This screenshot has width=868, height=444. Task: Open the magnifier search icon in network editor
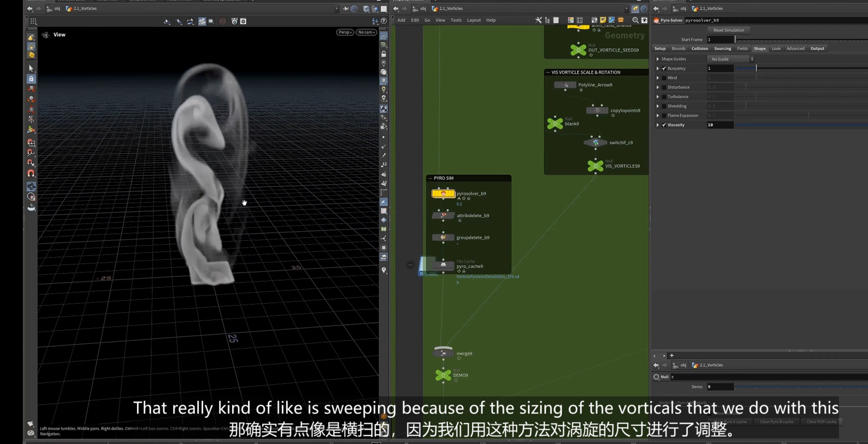click(636, 20)
